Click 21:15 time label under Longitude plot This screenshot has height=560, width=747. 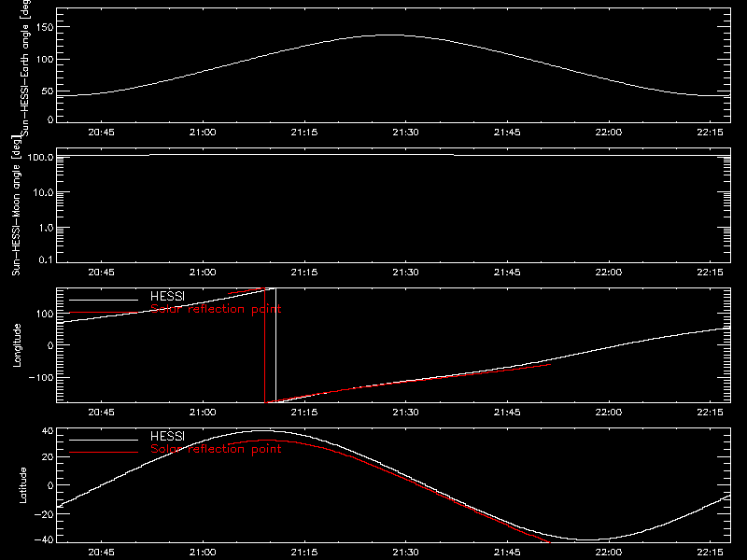[x=304, y=413]
